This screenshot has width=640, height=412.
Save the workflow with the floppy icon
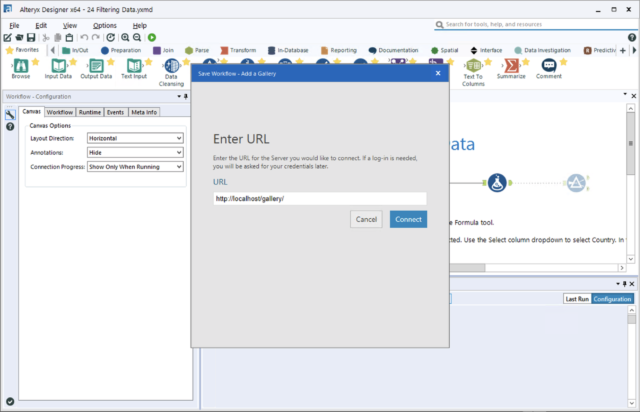pyautogui.click(x=31, y=38)
